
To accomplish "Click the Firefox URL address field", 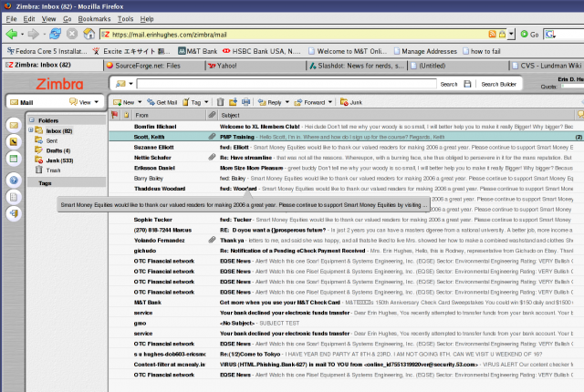I will [x=293, y=35].
